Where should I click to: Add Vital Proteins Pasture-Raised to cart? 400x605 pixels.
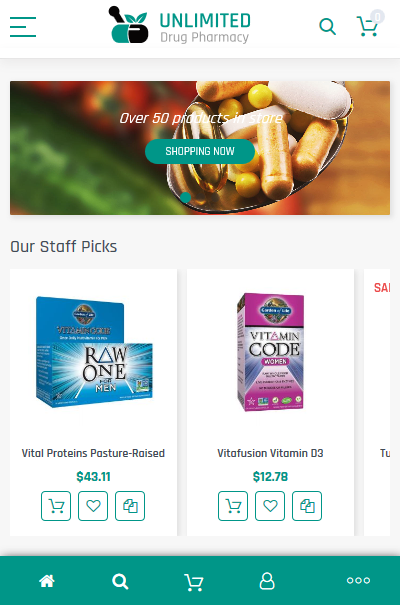[56, 506]
